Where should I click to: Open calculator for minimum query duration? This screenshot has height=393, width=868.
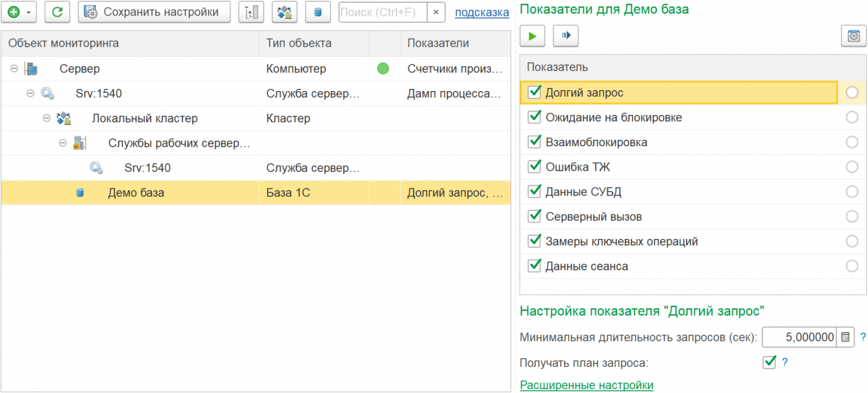pyautogui.click(x=845, y=337)
